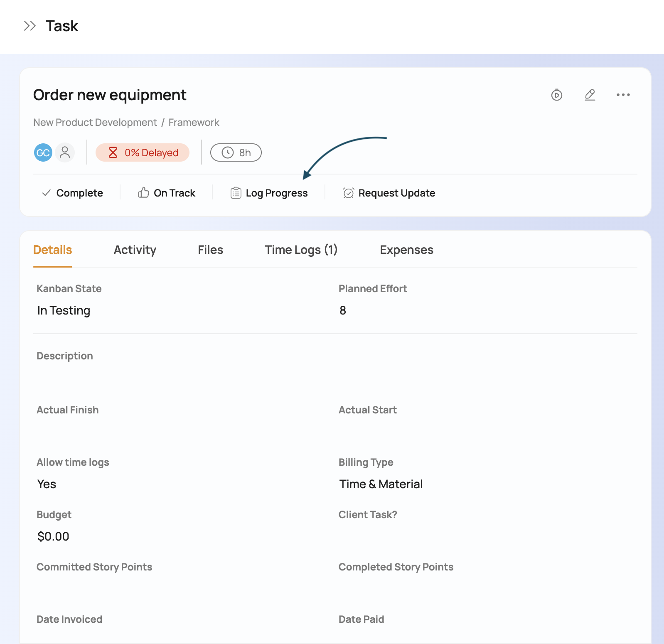
Task: Start the task timer icon
Action: 556,95
